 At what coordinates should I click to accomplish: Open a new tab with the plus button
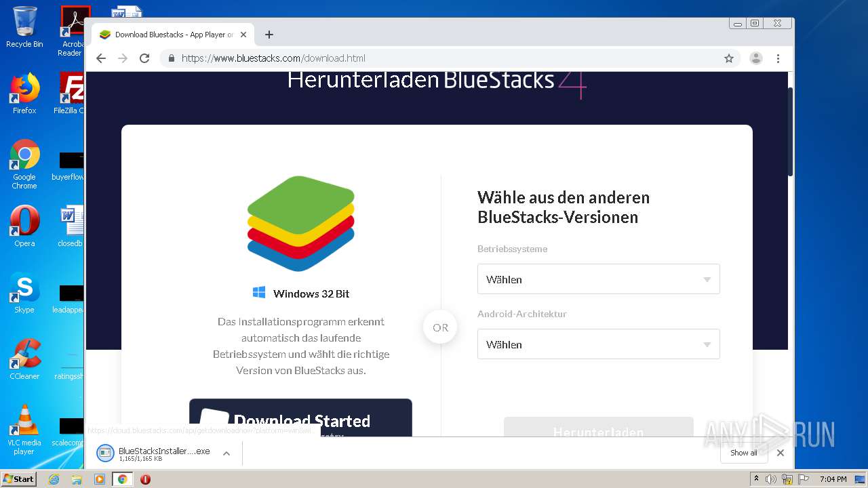269,35
